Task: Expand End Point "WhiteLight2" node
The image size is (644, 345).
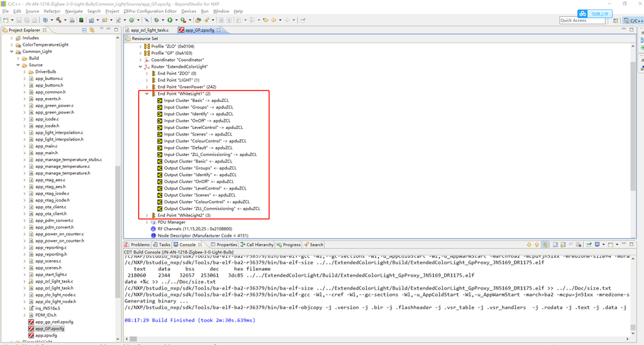Action: 146,215
